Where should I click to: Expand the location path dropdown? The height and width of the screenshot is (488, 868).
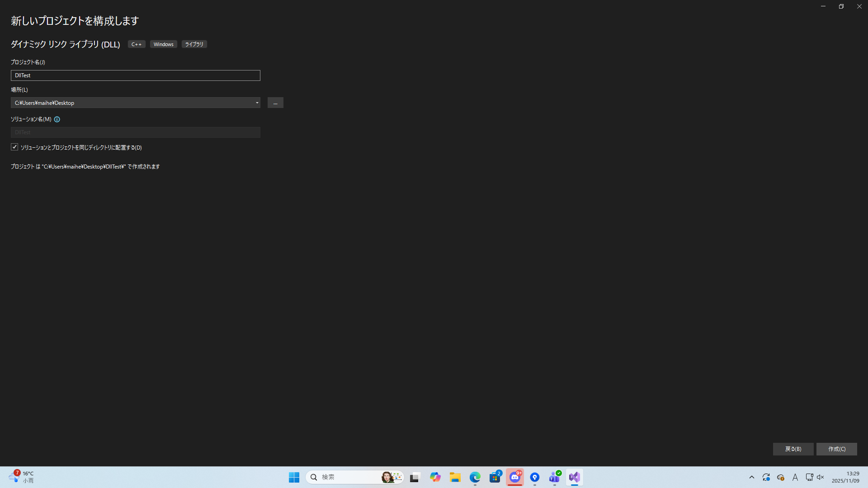coord(257,103)
